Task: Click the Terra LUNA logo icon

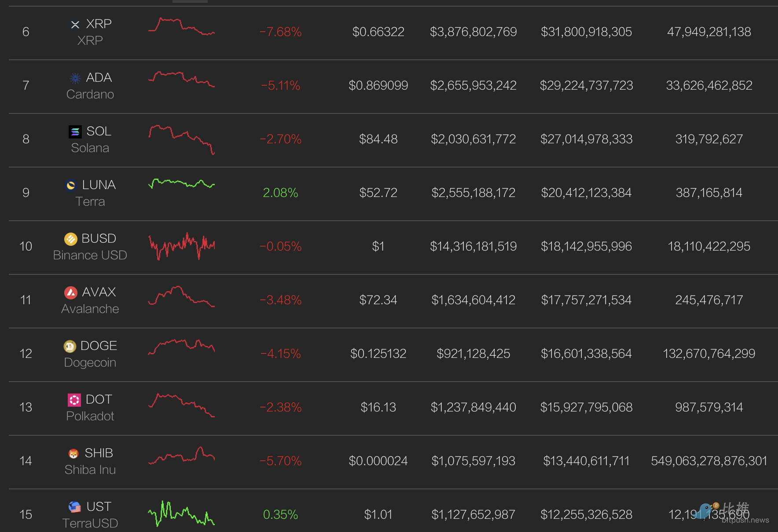Action: tap(70, 186)
